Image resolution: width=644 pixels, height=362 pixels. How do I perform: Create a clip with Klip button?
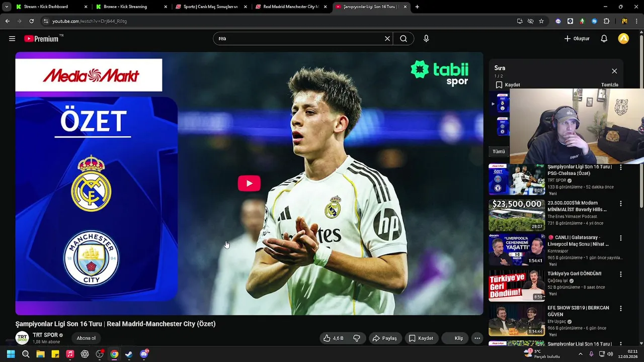tap(456, 338)
